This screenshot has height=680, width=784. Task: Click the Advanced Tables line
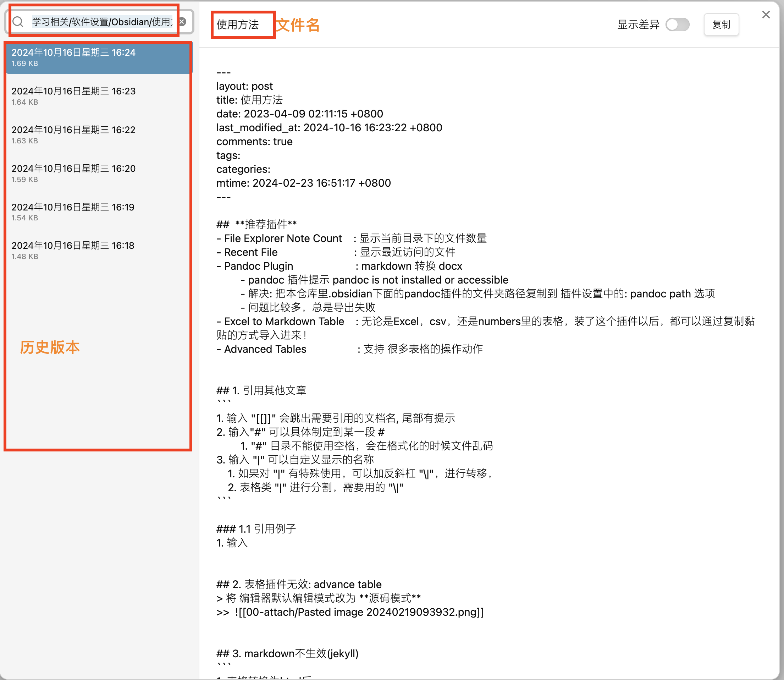click(x=349, y=349)
